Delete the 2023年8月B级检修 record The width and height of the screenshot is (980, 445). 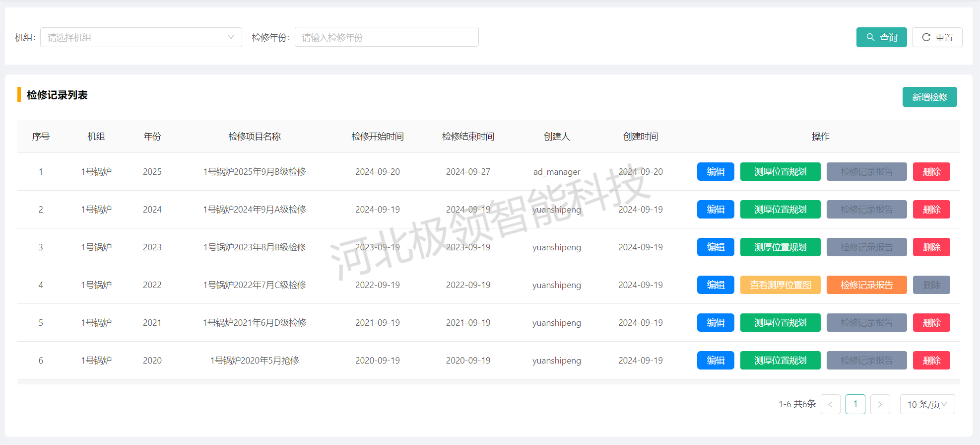click(931, 247)
